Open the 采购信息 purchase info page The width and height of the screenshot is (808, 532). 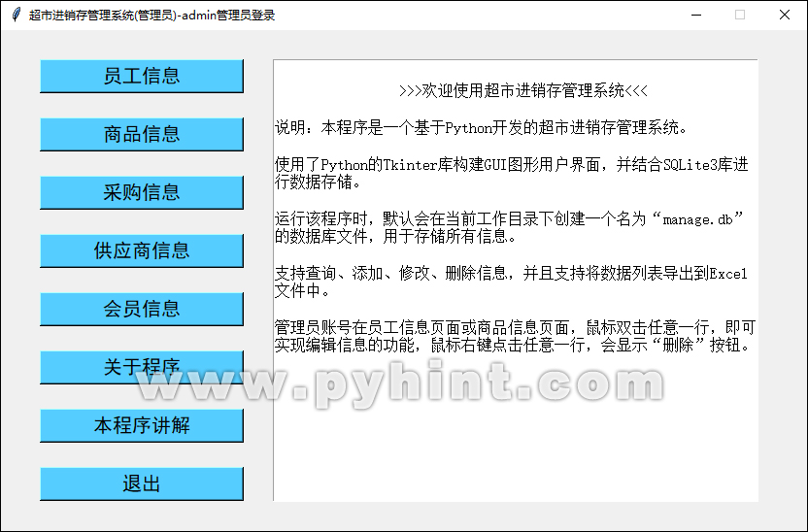click(142, 192)
